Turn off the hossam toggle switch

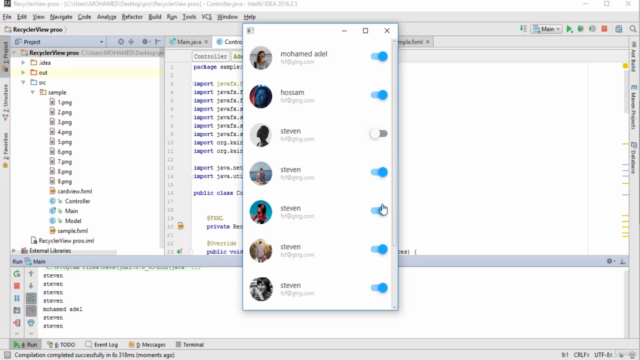click(379, 95)
